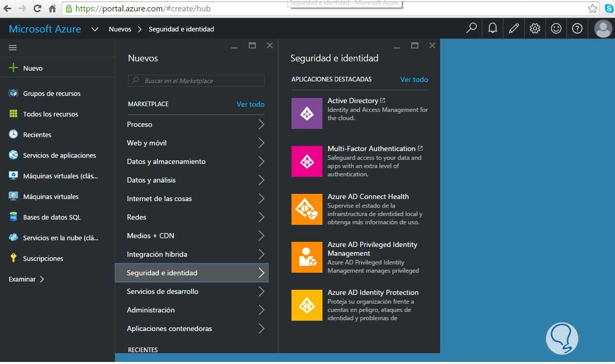615x364 pixels.
Task: Expand the Integración híbrida chevron
Action: click(x=262, y=254)
